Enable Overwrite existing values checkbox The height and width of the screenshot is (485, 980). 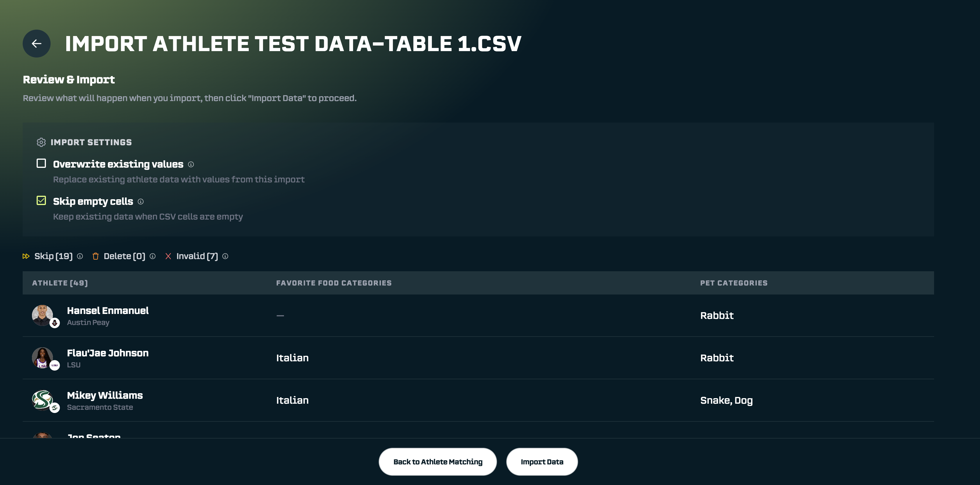click(41, 164)
